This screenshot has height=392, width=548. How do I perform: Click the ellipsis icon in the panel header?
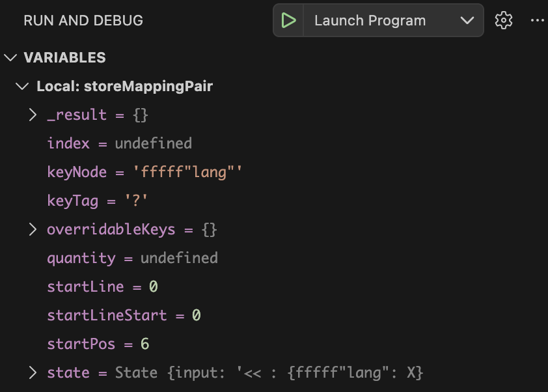(x=538, y=20)
